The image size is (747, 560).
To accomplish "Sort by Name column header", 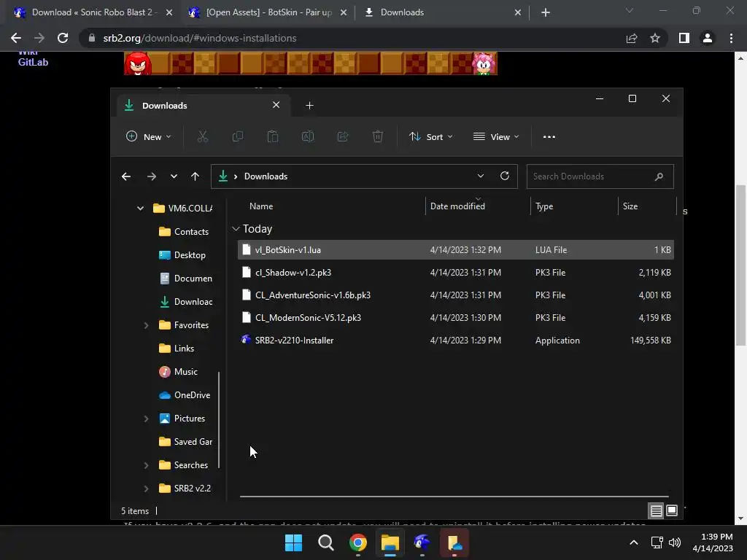I will tap(261, 206).
